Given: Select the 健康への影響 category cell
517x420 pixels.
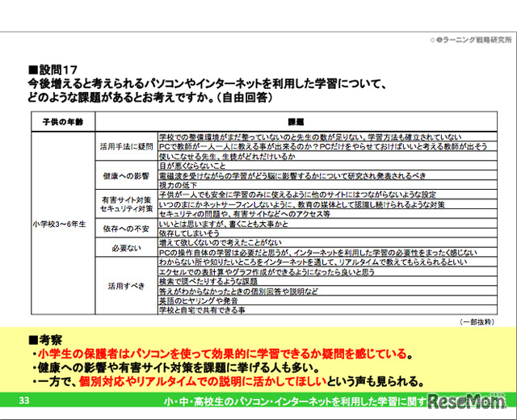Looking at the screenshot, I should point(126,174).
